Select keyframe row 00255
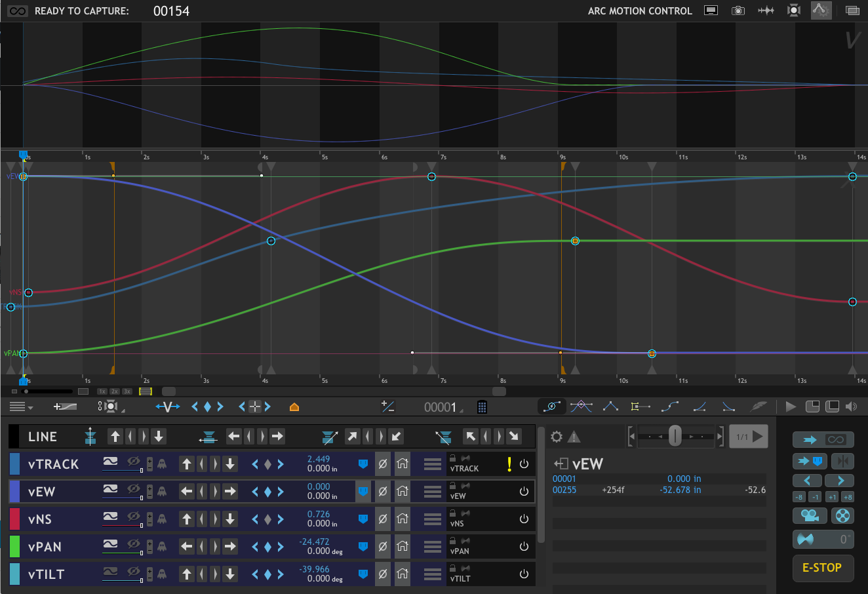Viewport: 868px width, 594px height. 659,490
